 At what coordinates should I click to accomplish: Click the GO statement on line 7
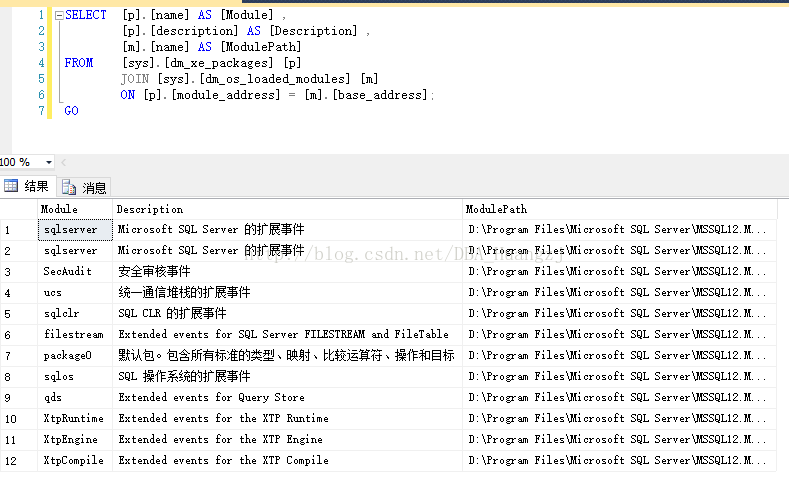(71, 111)
